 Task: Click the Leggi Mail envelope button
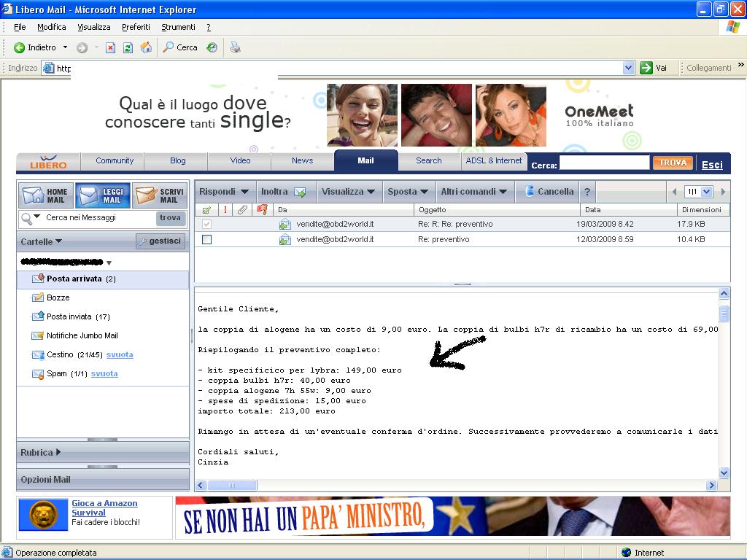coord(102,195)
